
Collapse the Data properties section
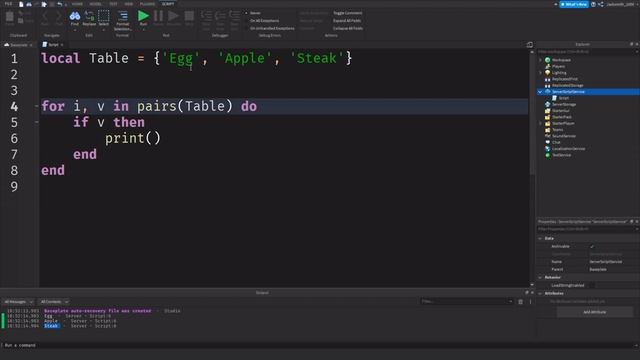(540, 238)
